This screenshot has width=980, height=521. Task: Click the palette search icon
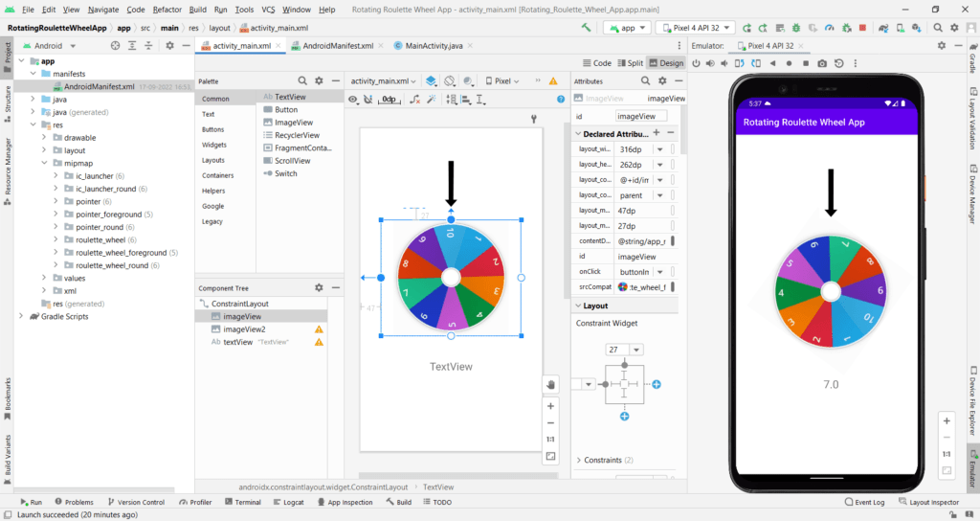(x=302, y=80)
